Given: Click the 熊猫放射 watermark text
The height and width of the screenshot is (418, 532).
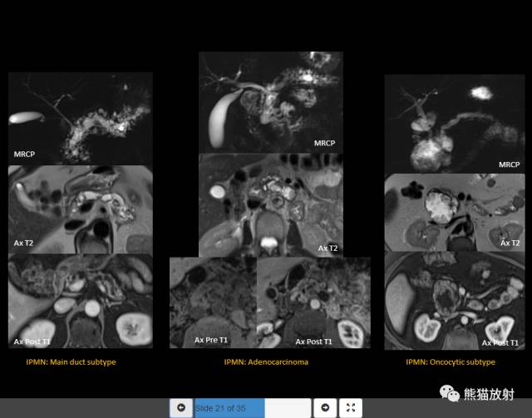Looking at the screenshot, I should pos(489,394).
